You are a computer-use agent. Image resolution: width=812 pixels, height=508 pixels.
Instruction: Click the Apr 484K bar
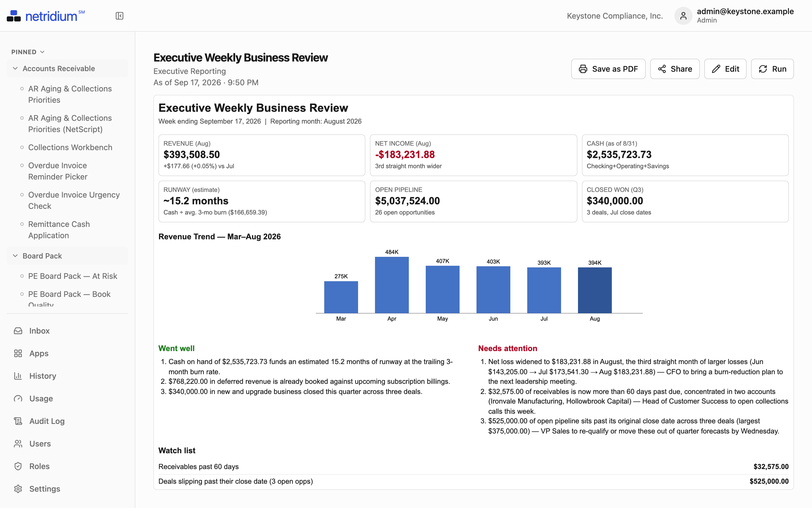coord(392,285)
